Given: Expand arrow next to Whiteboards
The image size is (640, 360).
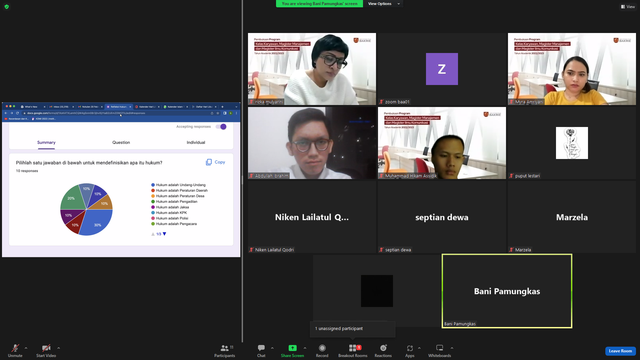Looking at the screenshot, I should pos(452,348).
